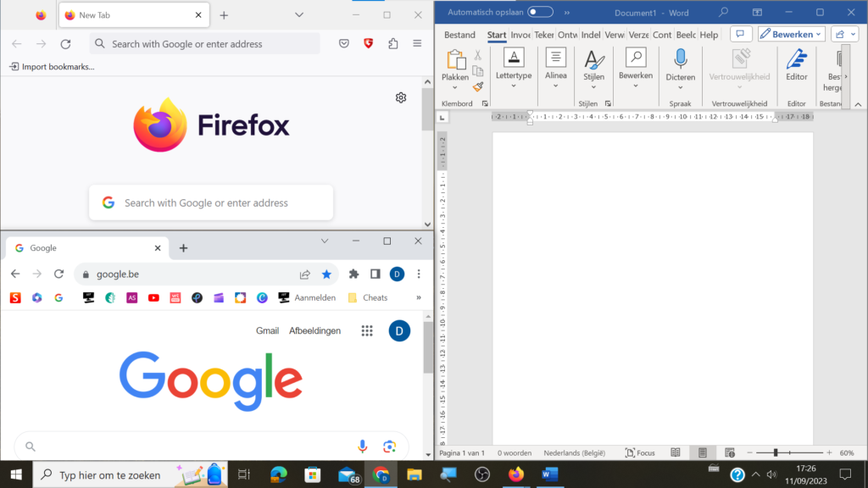This screenshot has width=868, height=488.
Task: Click the Format Painter brush icon
Action: (478, 87)
